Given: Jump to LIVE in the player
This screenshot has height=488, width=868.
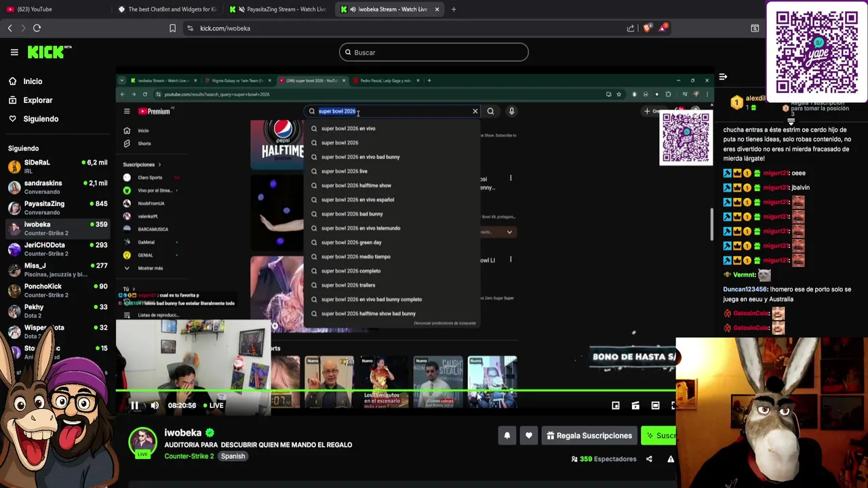Looking at the screenshot, I should click(x=213, y=405).
